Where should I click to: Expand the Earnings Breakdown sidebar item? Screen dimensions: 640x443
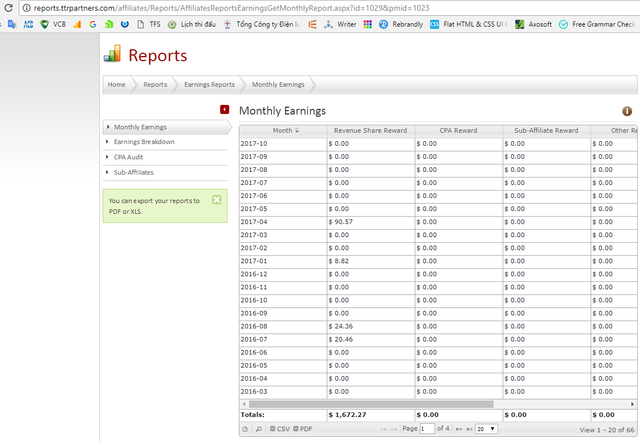[x=144, y=142]
